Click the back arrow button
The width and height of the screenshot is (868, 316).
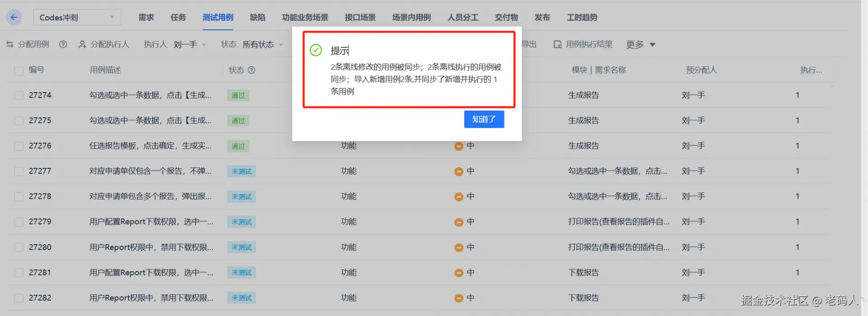click(x=14, y=17)
